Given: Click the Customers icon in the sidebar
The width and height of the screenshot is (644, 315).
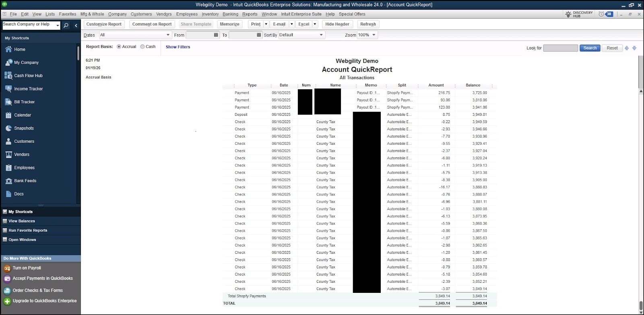Looking at the screenshot, I should pos(8,142).
